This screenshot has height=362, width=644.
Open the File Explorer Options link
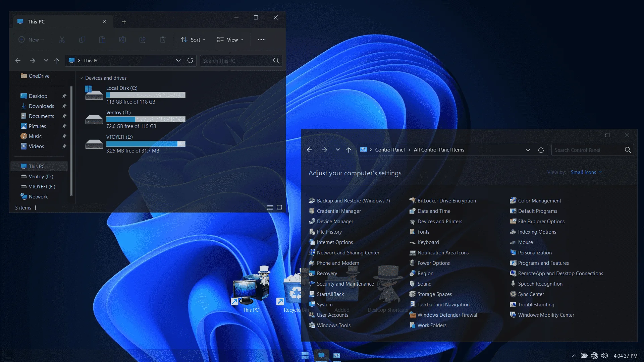click(541, 222)
